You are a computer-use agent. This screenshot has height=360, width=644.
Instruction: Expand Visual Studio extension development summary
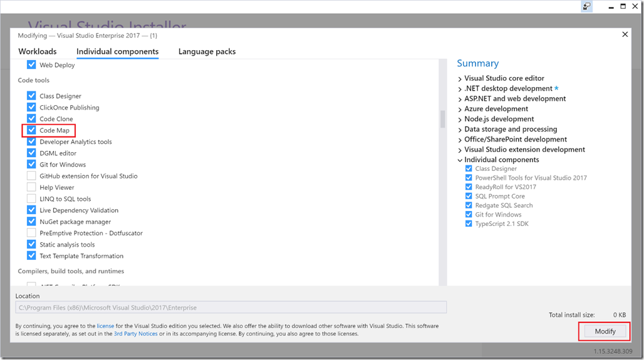coord(460,150)
